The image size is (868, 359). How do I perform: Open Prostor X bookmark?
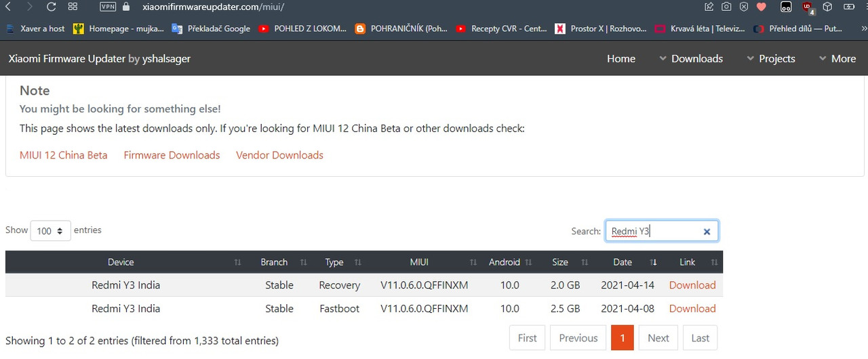click(601, 28)
